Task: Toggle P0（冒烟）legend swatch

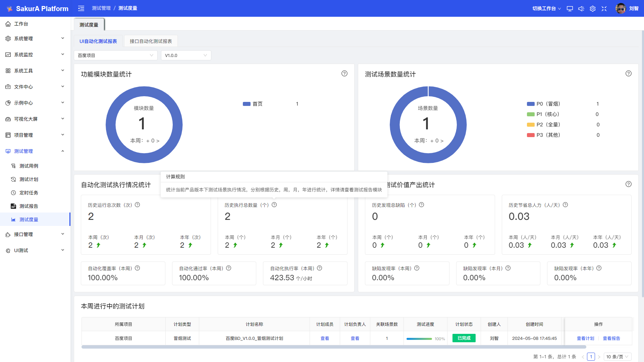Action: [x=531, y=104]
